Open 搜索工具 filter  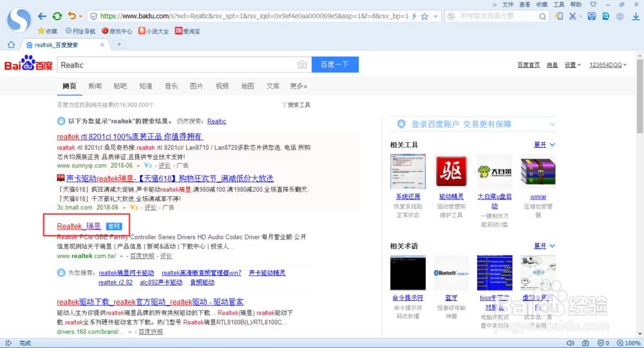tap(296, 105)
